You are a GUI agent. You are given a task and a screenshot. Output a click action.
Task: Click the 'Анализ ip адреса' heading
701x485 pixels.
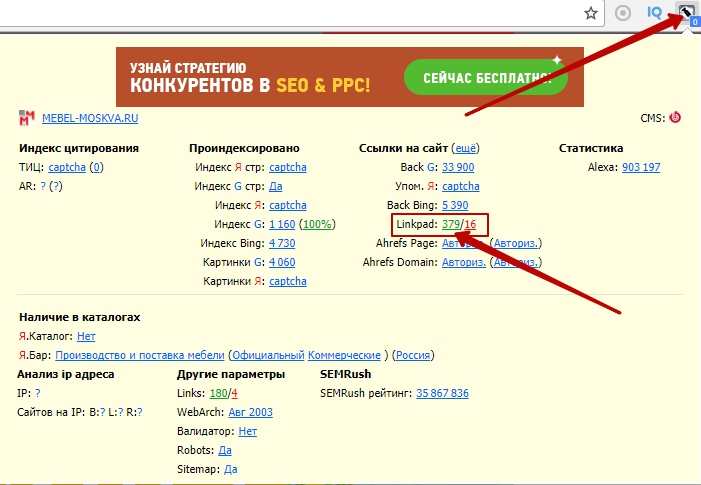(66, 374)
